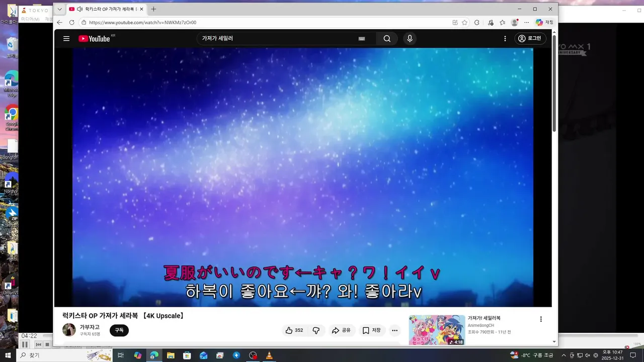Open options menu for recommended video
The height and width of the screenshot is (362, 644).
(x=541, y=319)
